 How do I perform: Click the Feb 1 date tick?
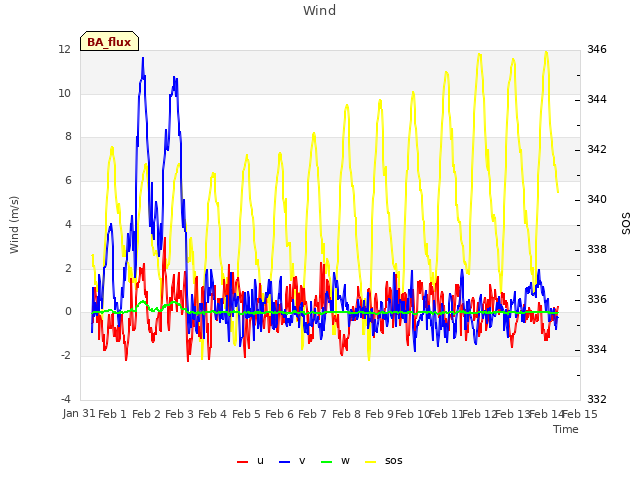pyautogui.click(x=112, y=414)
